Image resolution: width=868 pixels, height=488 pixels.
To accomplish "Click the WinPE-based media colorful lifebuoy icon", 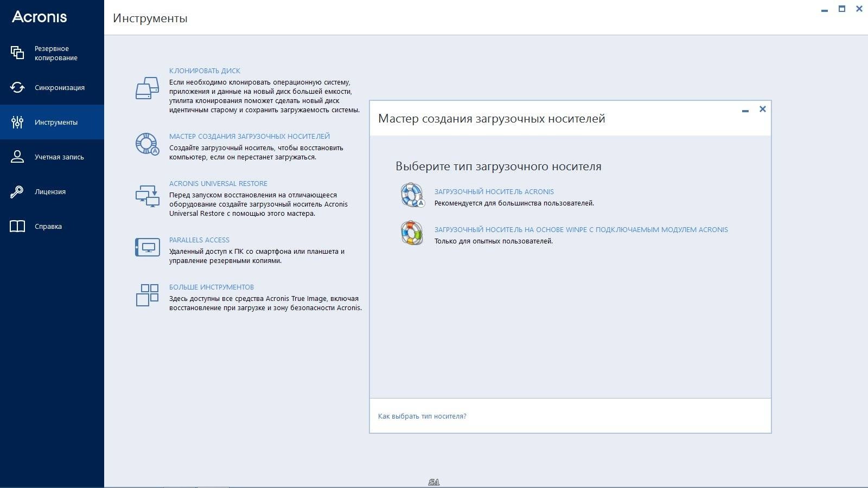I will 412,233.
